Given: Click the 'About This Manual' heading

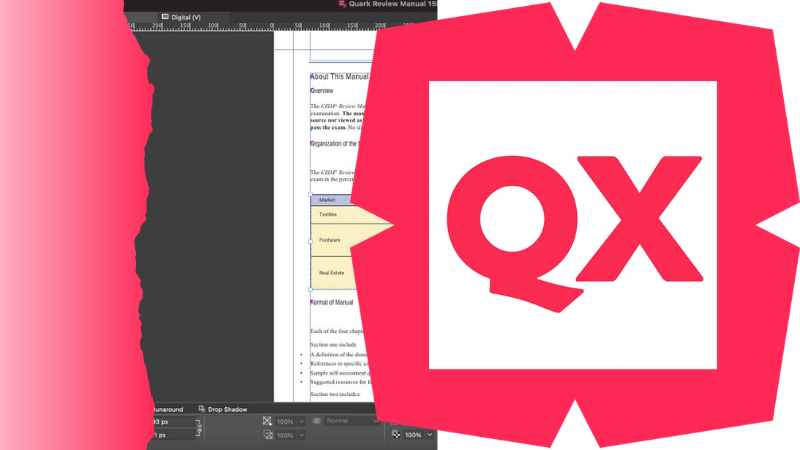Looking at the screenshot, I should coord(339,77).
